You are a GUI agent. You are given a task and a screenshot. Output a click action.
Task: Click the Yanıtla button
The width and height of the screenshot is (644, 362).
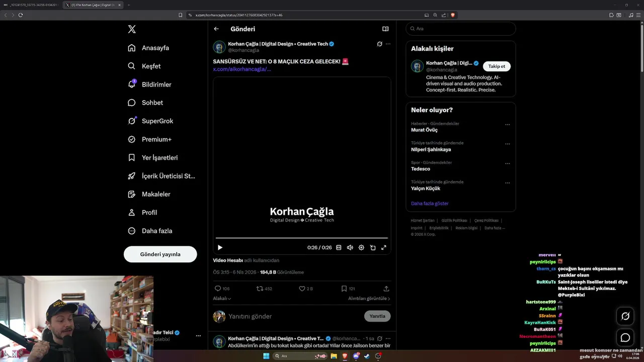[x=377, y=316]
